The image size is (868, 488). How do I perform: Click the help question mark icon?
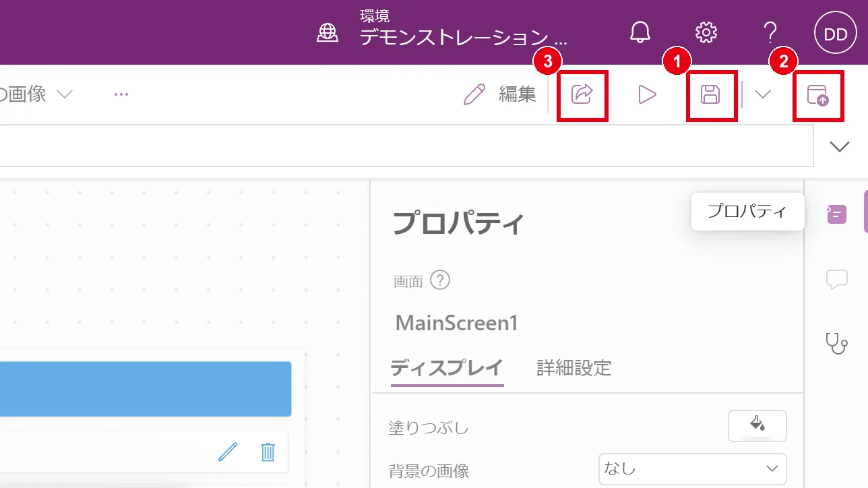(770, 32)
